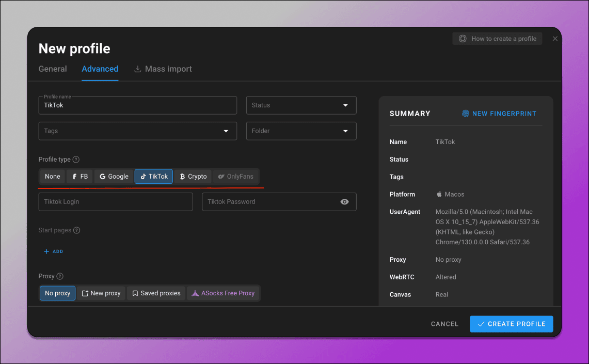The height and width of the screenshot is (364, 589).
Task: Close the New profile dialog
Action: tap(555, 39)
